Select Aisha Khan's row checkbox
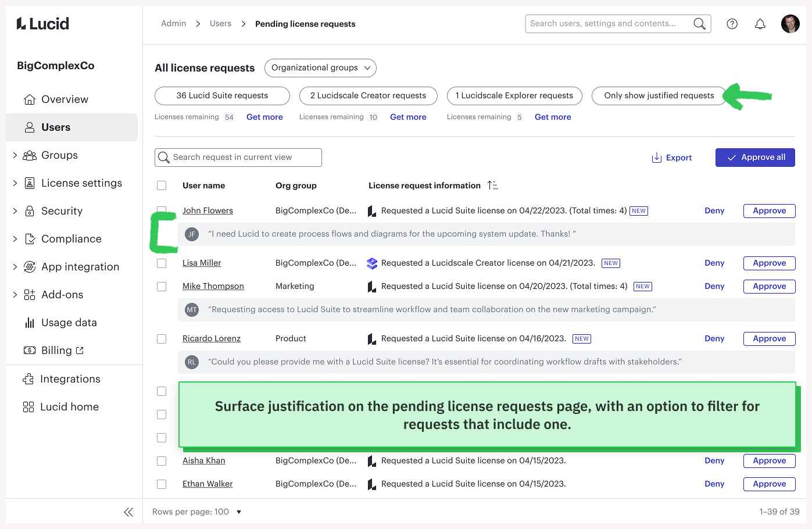 pyautogui.click(x=162, y=461)
